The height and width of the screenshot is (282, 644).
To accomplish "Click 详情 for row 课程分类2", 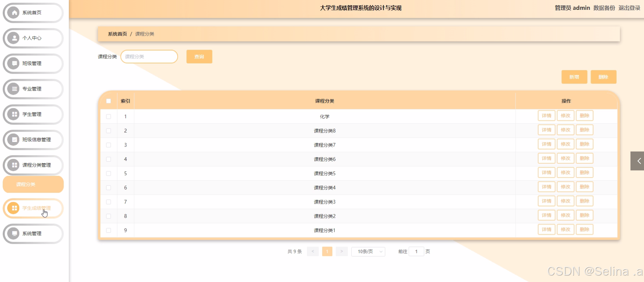I will [x=547, y=215].
